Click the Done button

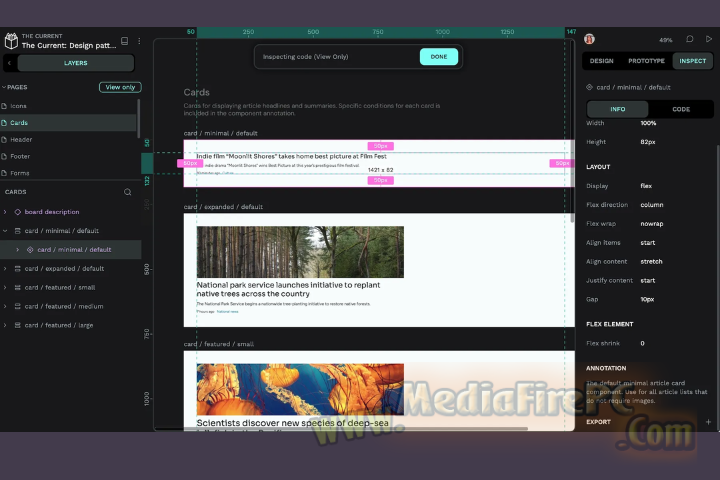click(439, 56)
